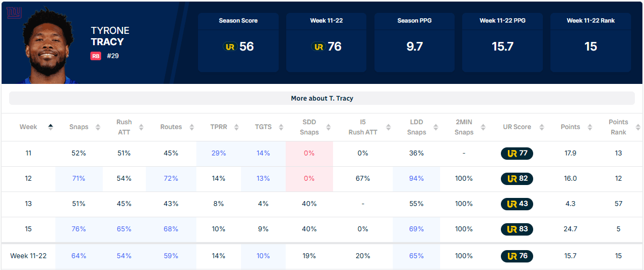Sort by Rush ATT column arrows

pos(141,127)
